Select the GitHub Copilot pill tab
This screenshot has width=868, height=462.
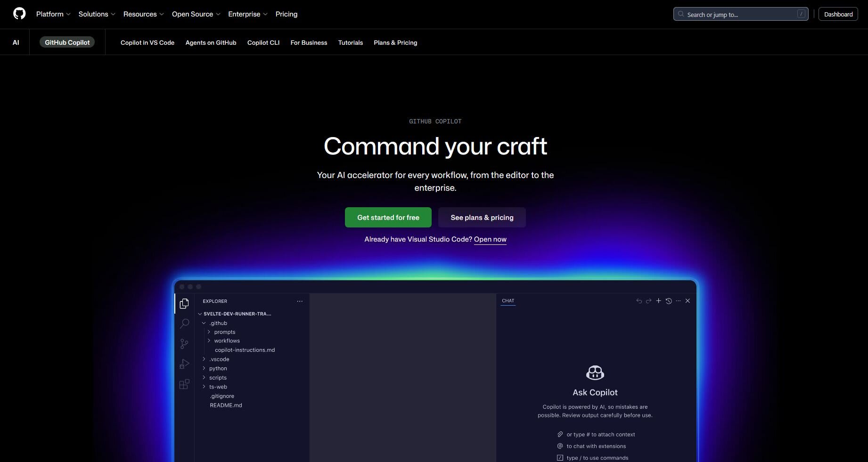tap(67, 42)
